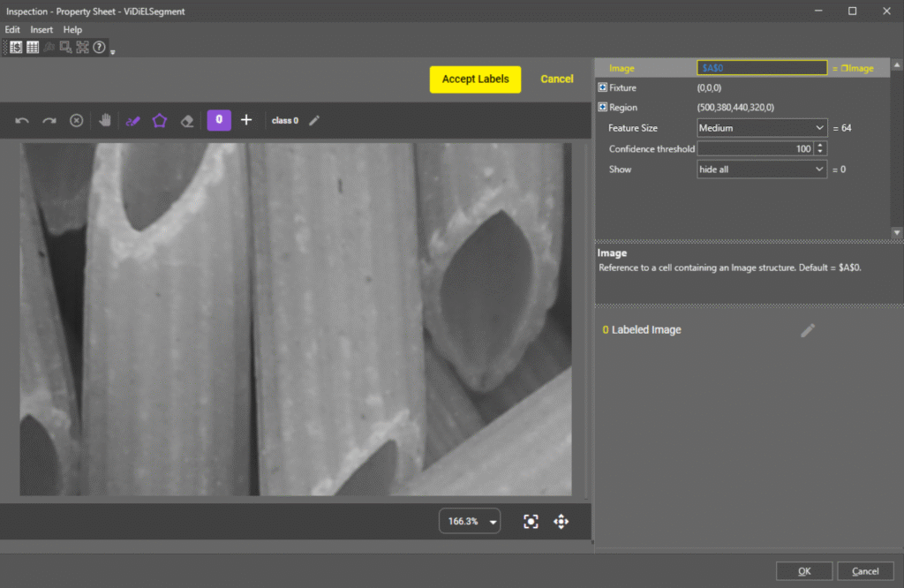
Task: Click the redo arrow in labeling toolbar
Action: click(x=49, y=121)
